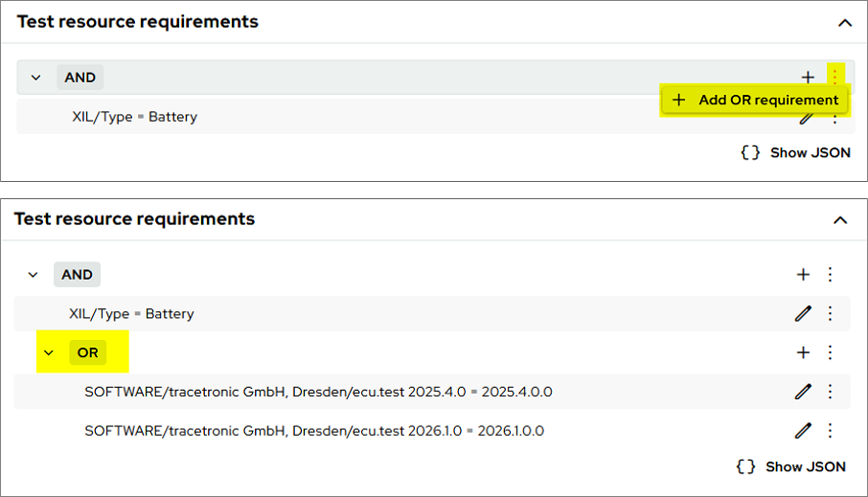
Task: Edit XIL/Type Battery requirement above the OR group
Action: (803, 313)
